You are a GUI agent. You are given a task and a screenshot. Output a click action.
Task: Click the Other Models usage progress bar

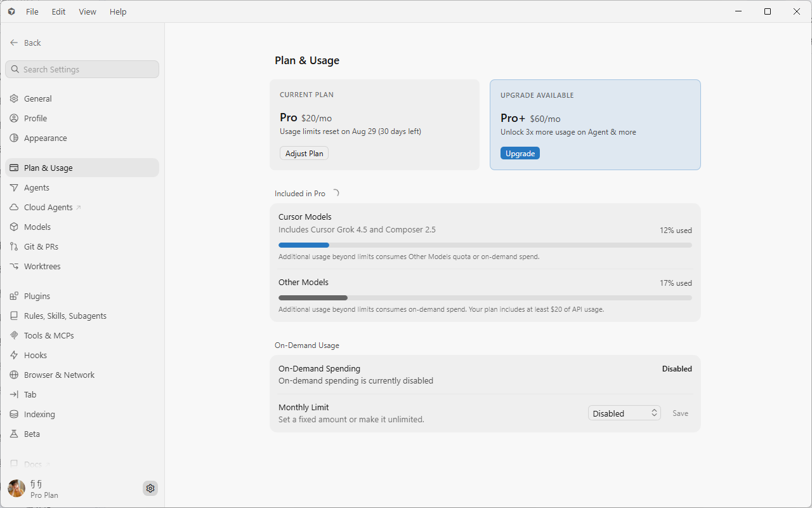(x=485, y=298)
